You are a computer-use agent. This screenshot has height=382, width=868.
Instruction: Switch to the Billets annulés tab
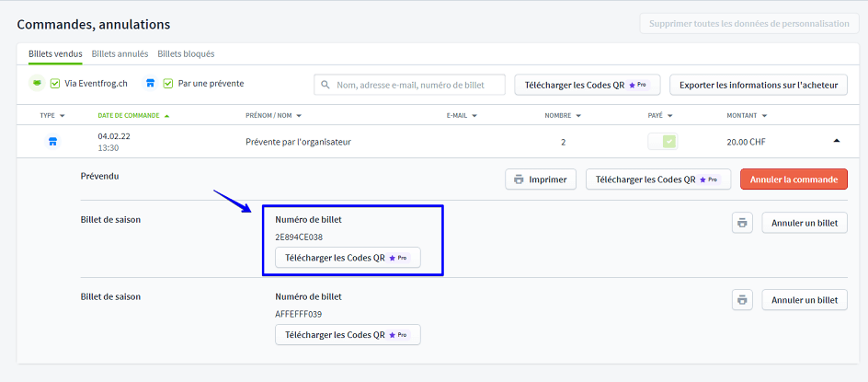120,54
